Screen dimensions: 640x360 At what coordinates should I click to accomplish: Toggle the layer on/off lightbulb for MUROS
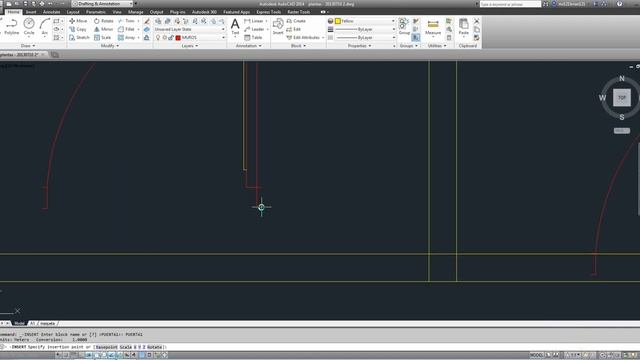(x=158, y=38)
